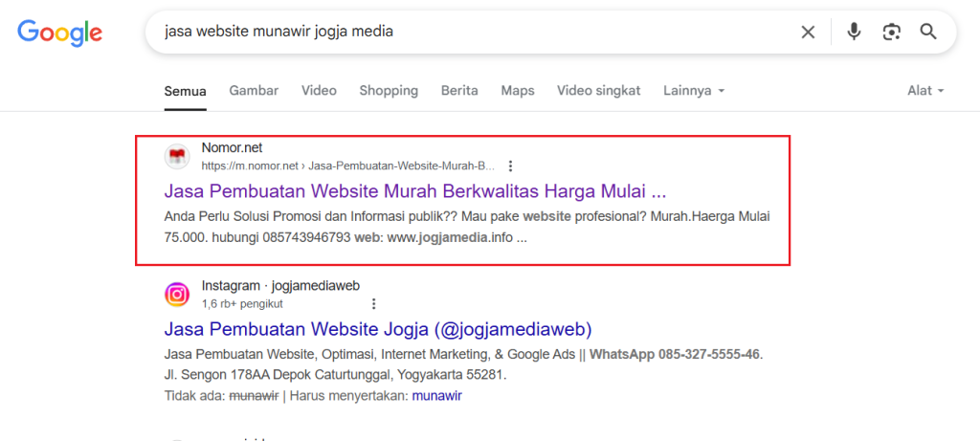Click the Nomor.net site favicon
The width and height of the screenshot is (980, 441).
pyautogui.click(x=177, y=156)
